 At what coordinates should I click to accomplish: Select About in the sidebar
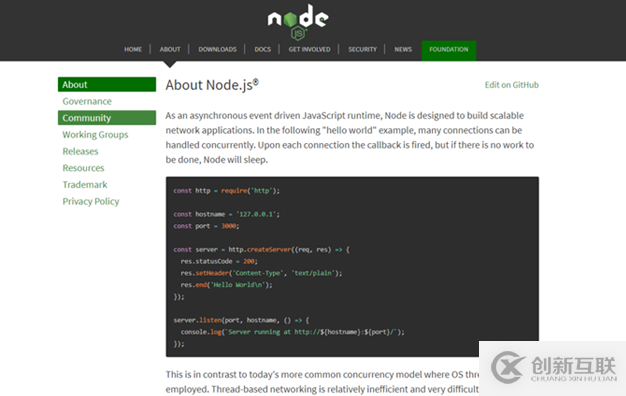107,85
